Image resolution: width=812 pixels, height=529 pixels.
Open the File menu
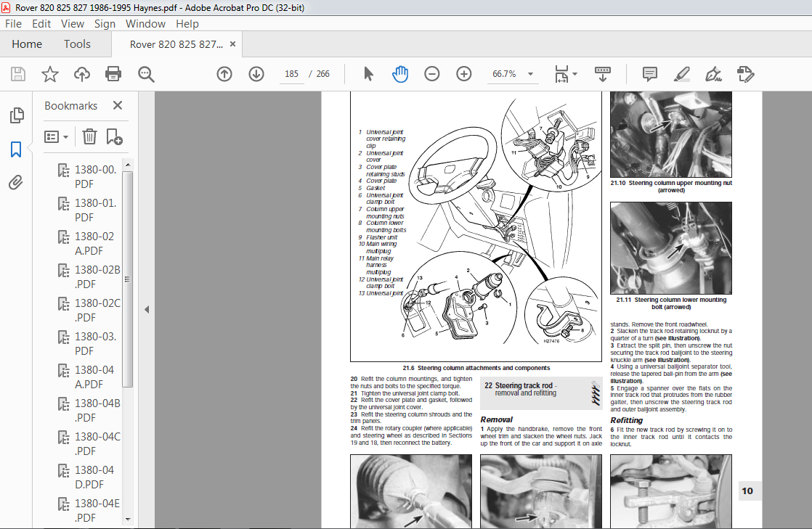tap(14, 24)
